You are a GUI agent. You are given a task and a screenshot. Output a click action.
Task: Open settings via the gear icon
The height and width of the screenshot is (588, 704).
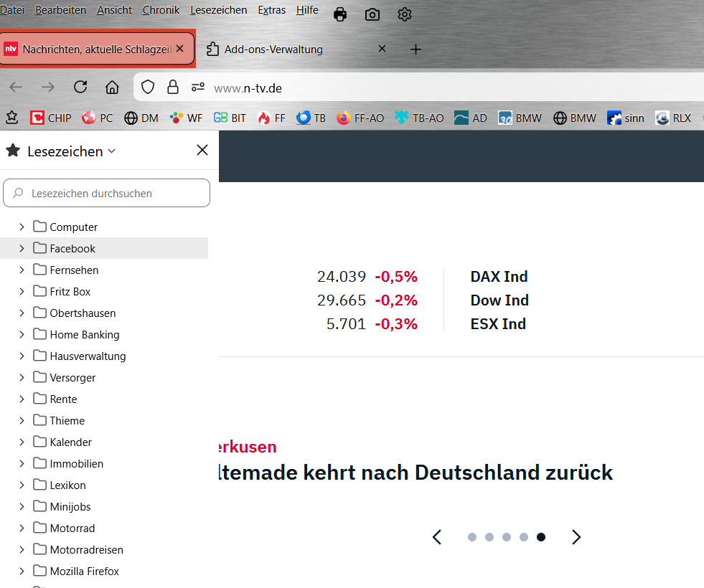click(405, 14)
